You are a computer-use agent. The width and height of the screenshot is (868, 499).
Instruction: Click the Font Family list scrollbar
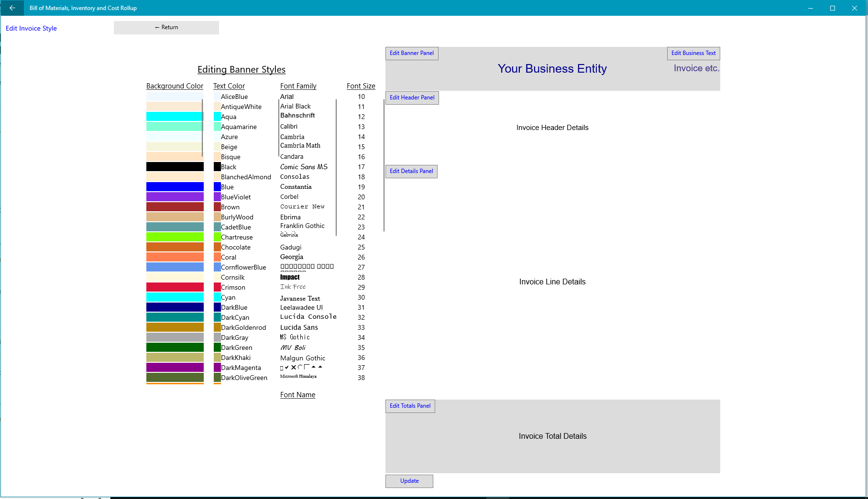tap(336, 167)
